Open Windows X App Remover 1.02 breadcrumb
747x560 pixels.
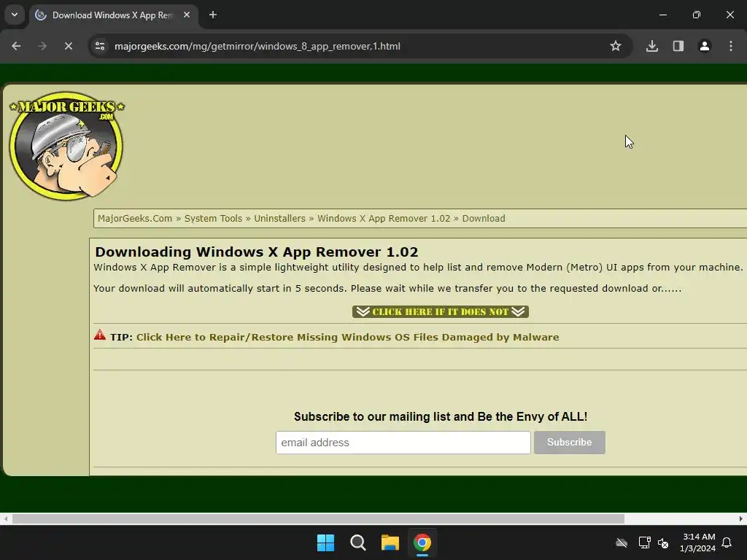tap(384, 219)
